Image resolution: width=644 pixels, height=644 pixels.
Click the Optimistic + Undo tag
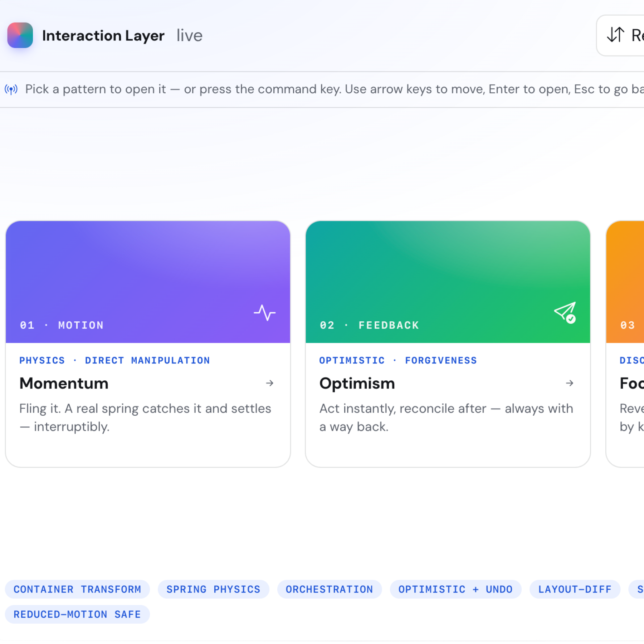tap(455, 589)
